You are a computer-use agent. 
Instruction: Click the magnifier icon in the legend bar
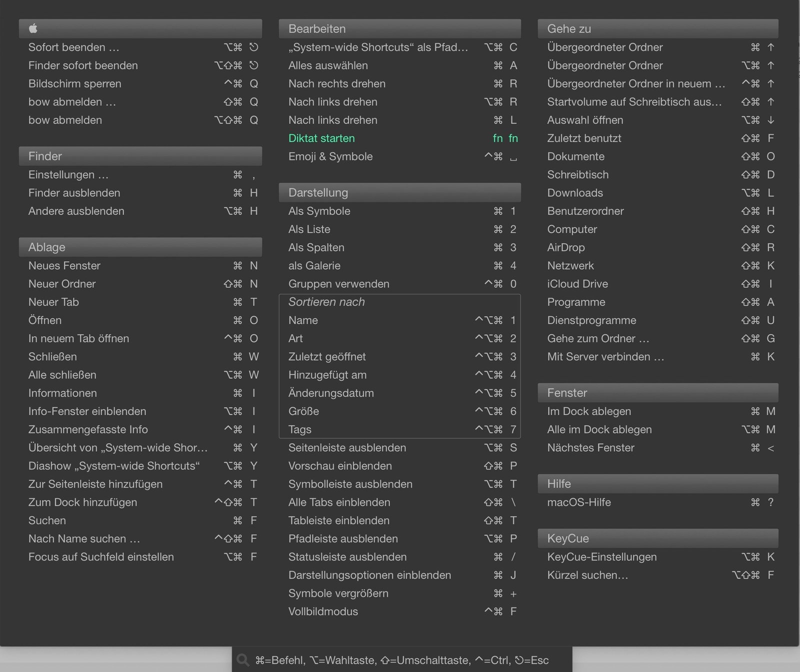243,660
